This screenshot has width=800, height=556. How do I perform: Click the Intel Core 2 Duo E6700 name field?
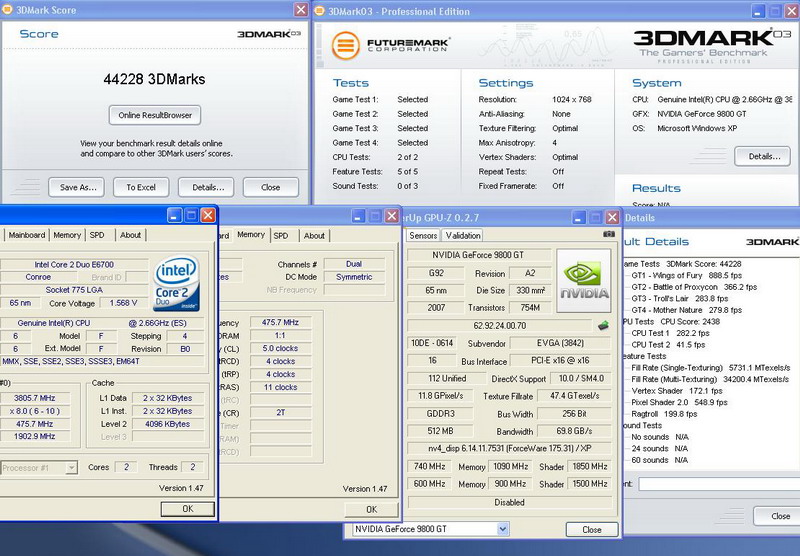pos(74,264)
